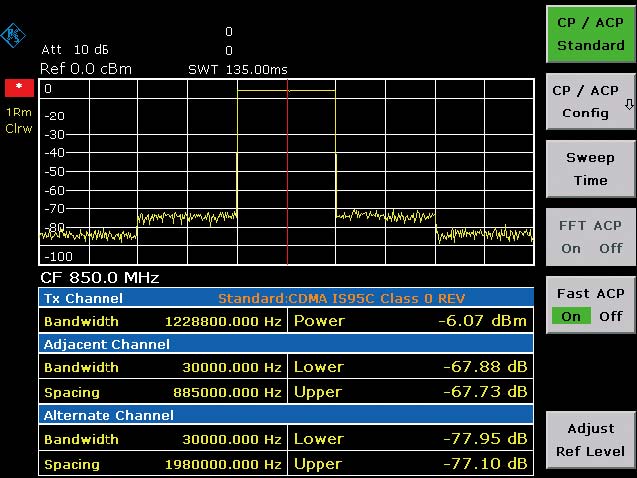Click the red center frequency marker line
This screenshot has width=637, height=478.
click(287, 170)
